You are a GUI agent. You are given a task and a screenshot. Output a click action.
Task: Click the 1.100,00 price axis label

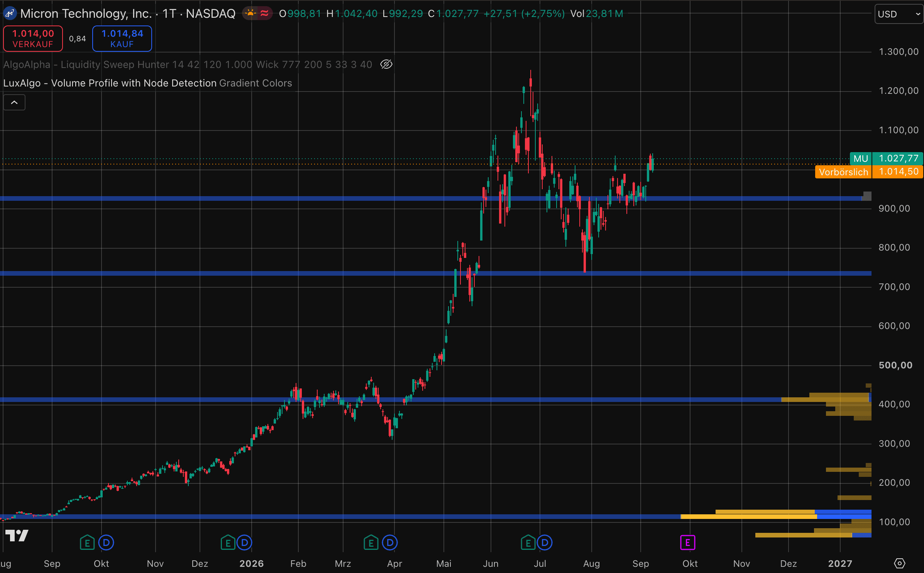899,130
